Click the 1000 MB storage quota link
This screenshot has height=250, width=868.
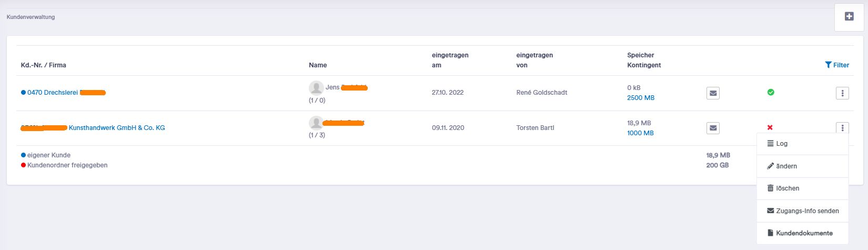pos(640,133)
